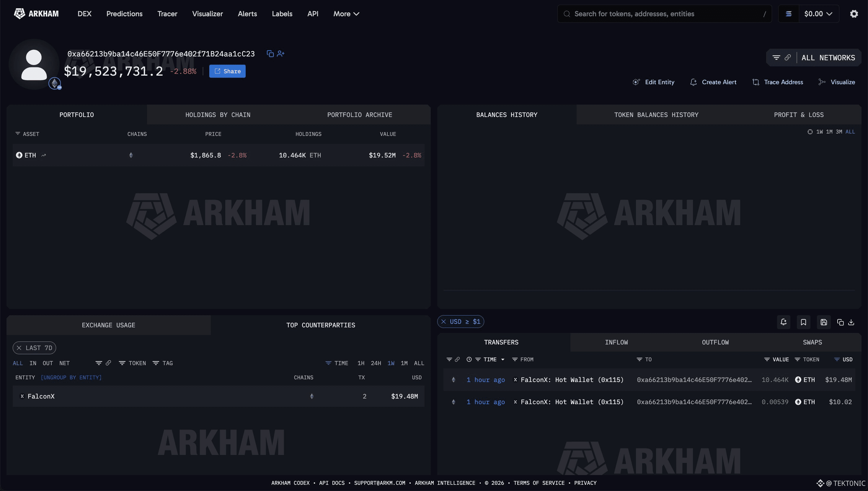Click the save disk icon above the transfers table
868x491 pixels.
[824, 322]
